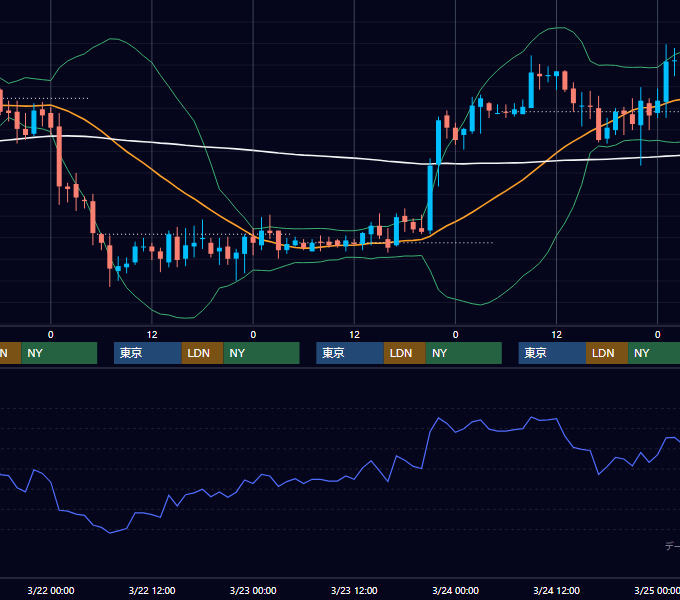
Task: Click the NY session block spanning 3/22 00:00
Action: [x=59, y=353]
